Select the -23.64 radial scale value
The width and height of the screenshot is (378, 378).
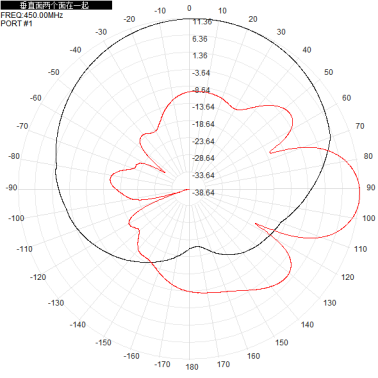(x=203, y=142)
